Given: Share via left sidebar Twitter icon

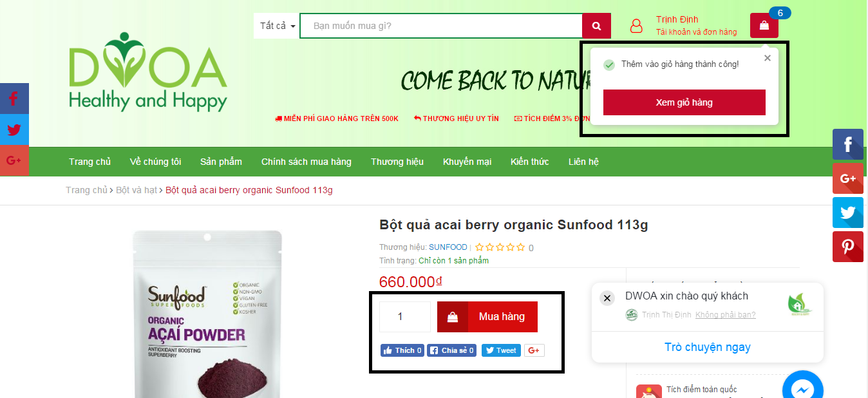Looking at the screenshot, I should 14,129.
